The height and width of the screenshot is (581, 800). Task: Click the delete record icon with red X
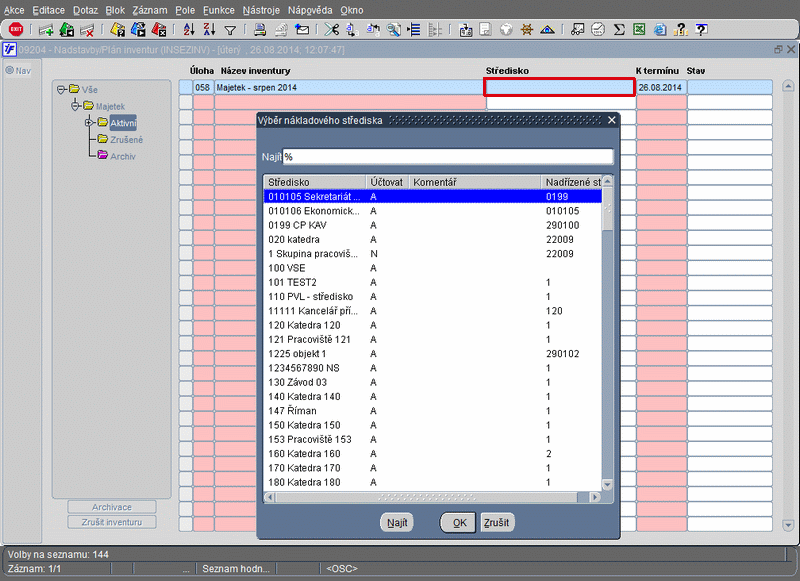87,30
